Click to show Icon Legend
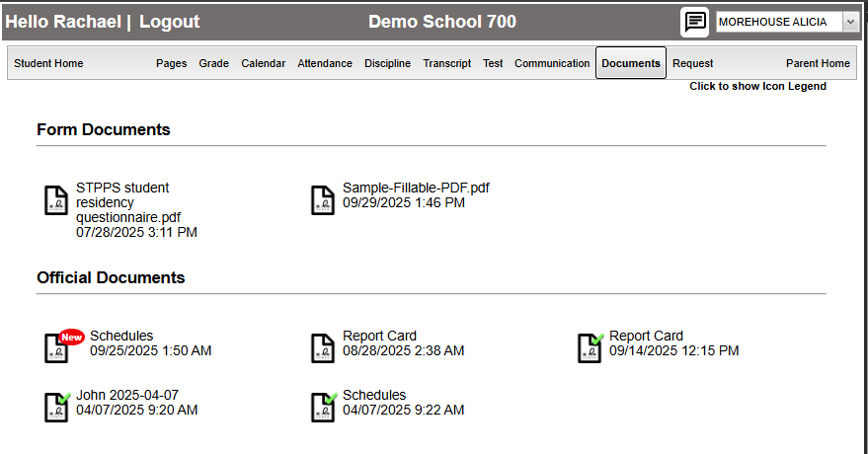This screenshot has height=454, width=868. [757, 86]
